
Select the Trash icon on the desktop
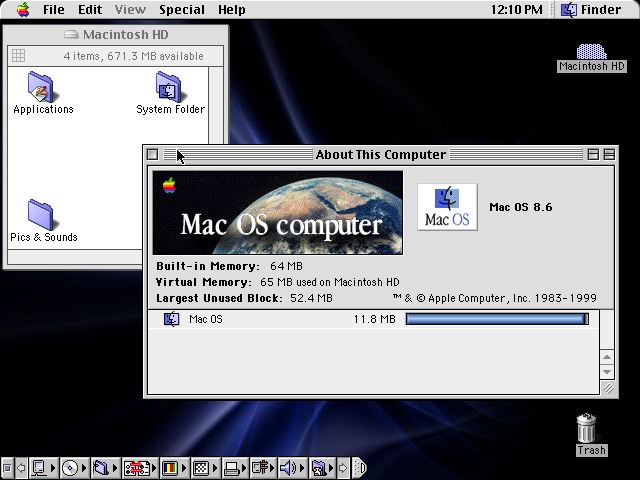click(x=587, y=428)
